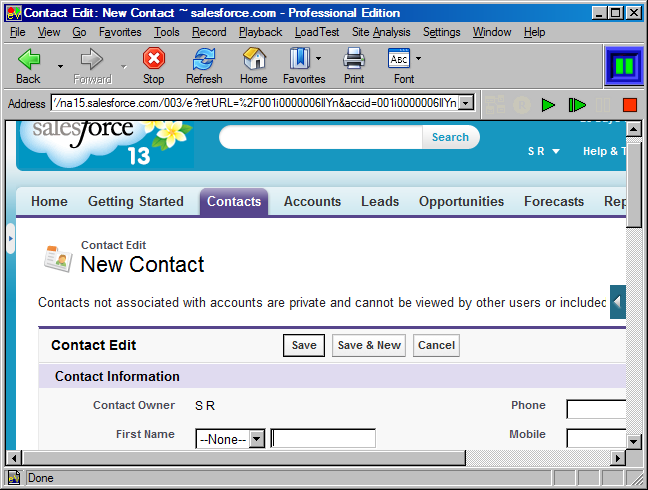This screenshot has height=490, width=648.
Task: Select the Contacts tab
Action: pyautogui.click(x=234, y=201)
